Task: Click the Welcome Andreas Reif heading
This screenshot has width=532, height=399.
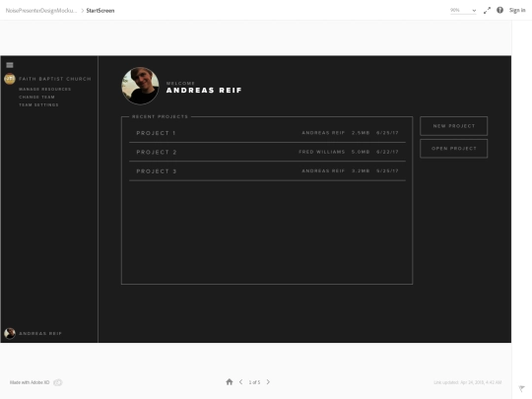Action: coord(204,88)
